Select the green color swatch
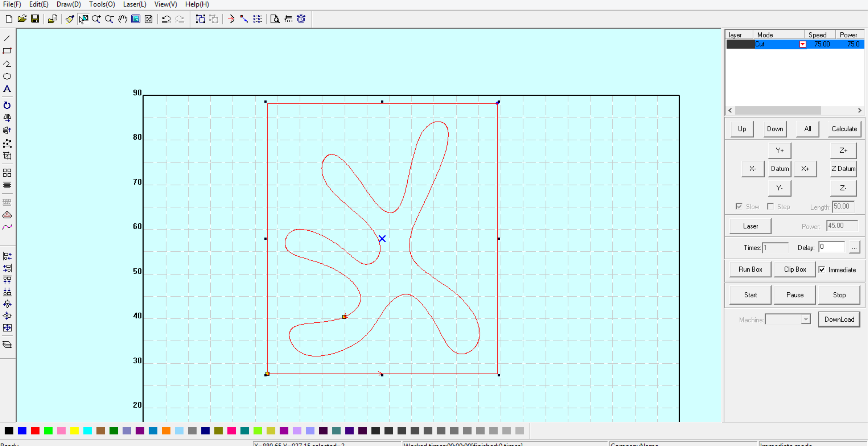Screen dimensions: 868x446 49,431
